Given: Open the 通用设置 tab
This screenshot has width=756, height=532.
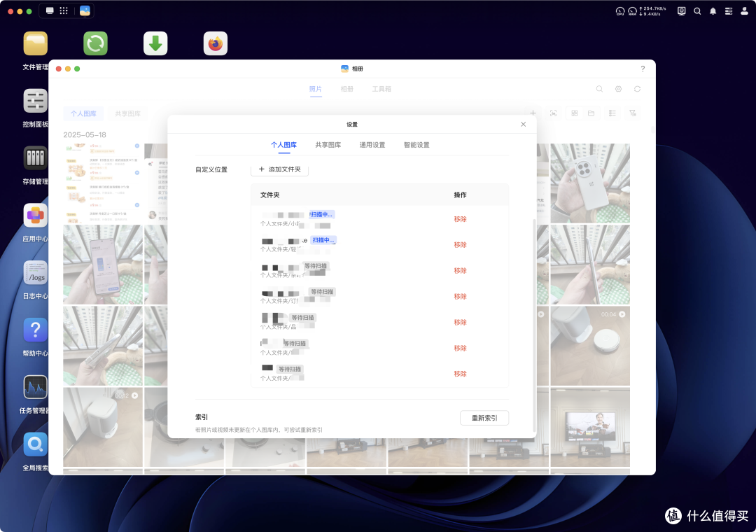Looking at the screenshot, I should tap(372, 145).
